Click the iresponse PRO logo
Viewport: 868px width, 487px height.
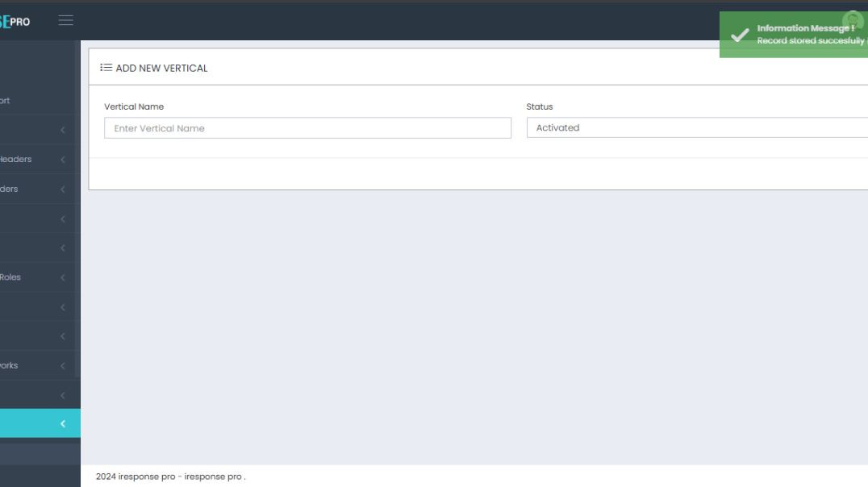coord(15,22)
